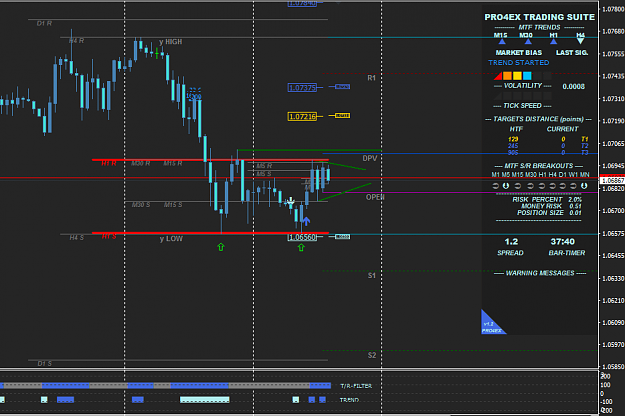Click the LAST SIG. label

tap(572, 53)
